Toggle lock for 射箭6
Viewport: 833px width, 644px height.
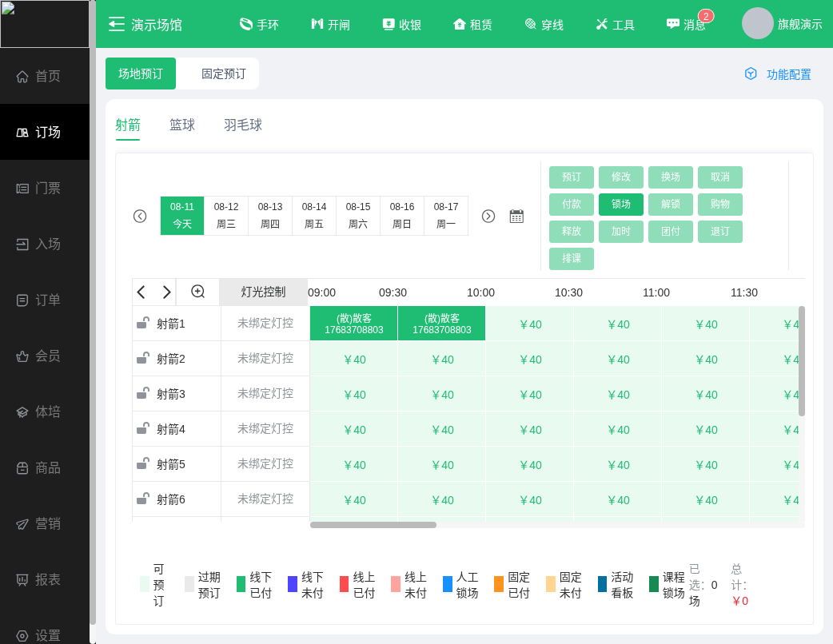[x=142, y=499]
